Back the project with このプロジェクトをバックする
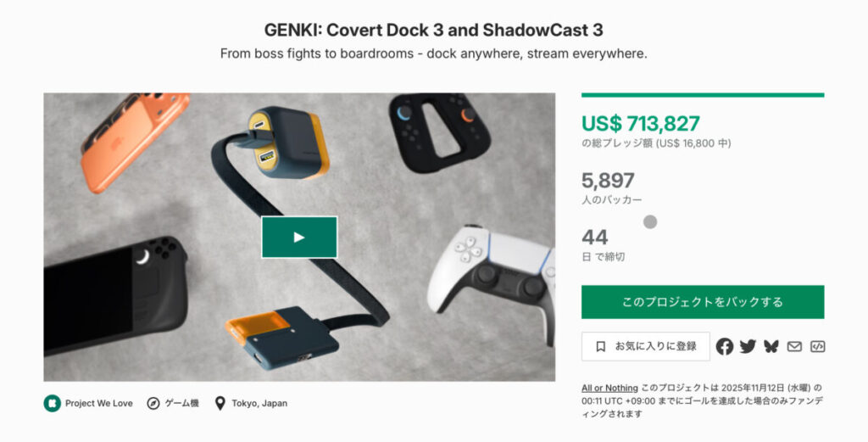The height and width of the screenshot is (442, 868). (x=703, y=302)
